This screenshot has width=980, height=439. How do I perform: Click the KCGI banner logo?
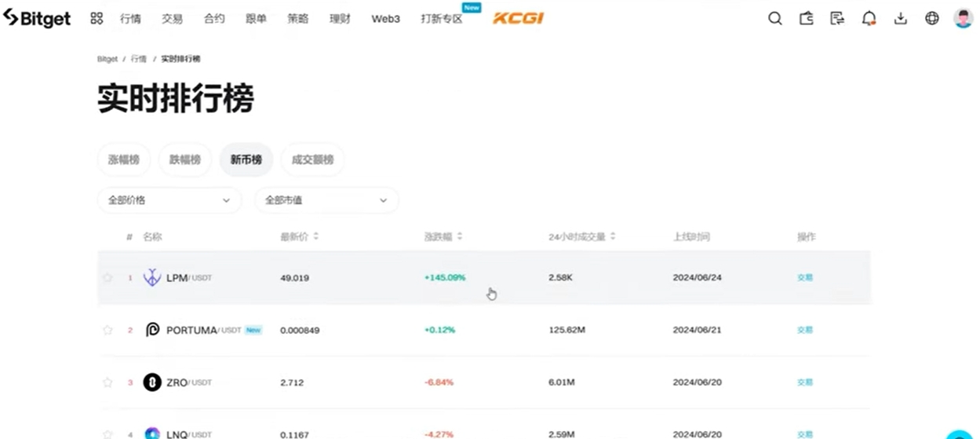tap(518, 19)
